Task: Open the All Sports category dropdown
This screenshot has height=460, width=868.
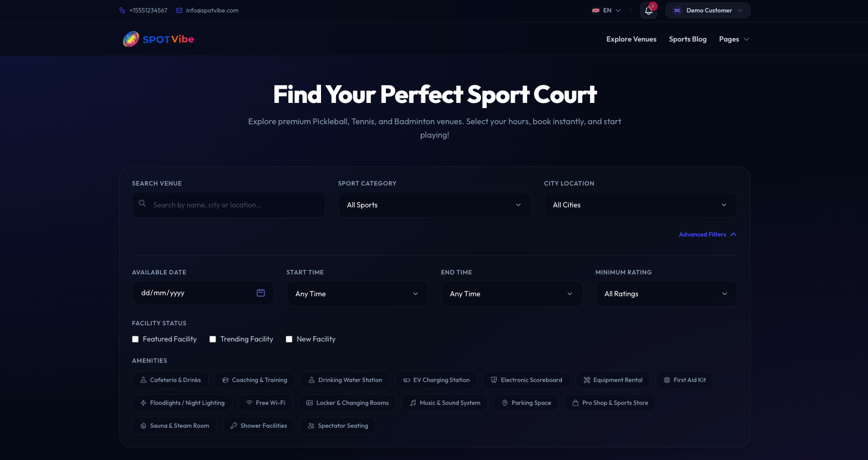Action: coord(435,205)
